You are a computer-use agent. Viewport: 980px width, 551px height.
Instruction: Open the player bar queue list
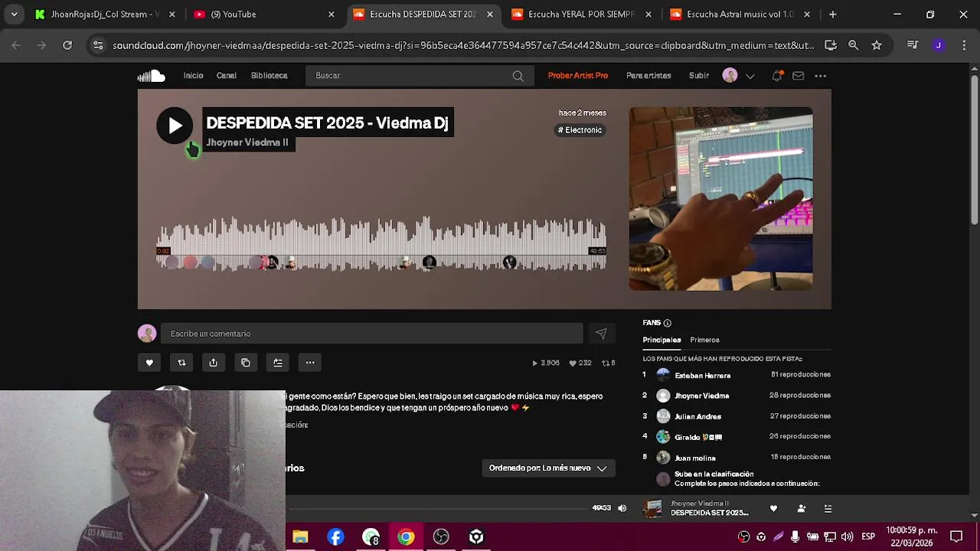(x=828, y=508)
